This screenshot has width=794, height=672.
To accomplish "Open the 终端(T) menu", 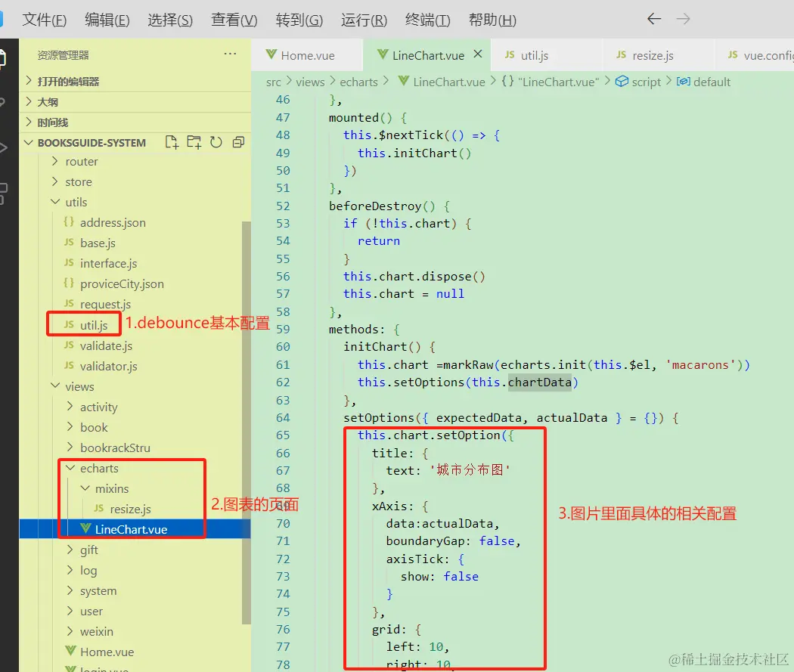I will 428,20.
